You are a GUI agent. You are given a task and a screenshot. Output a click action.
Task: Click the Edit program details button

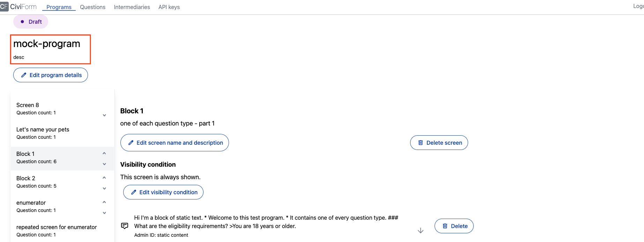coord(50,75)
